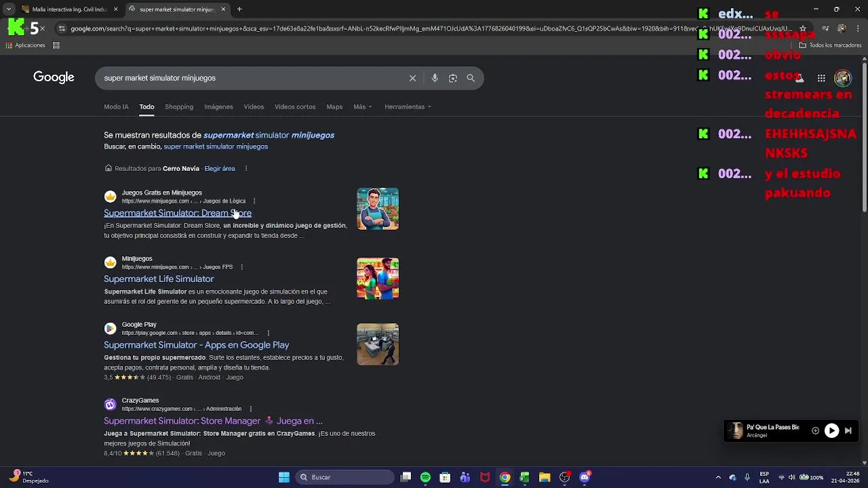Image resolution: width=868 pixels, height=488 pixels.
Task: Show hidden system tray icons
Action: coord(718,477)
